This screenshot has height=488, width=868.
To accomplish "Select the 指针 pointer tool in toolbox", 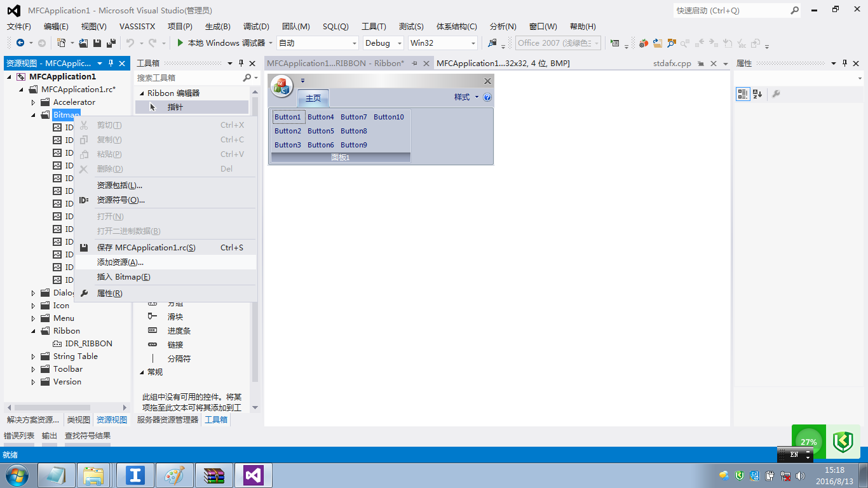I will click(193, 107).
